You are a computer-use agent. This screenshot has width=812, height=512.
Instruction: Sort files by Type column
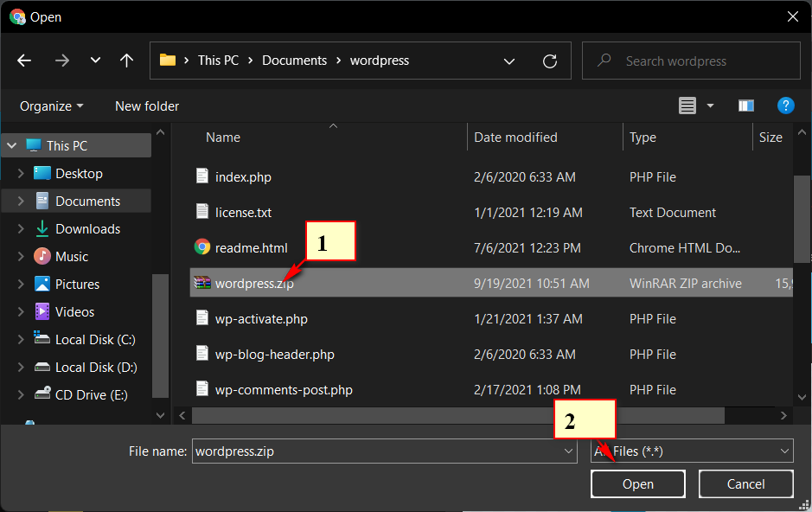[643, 138]
